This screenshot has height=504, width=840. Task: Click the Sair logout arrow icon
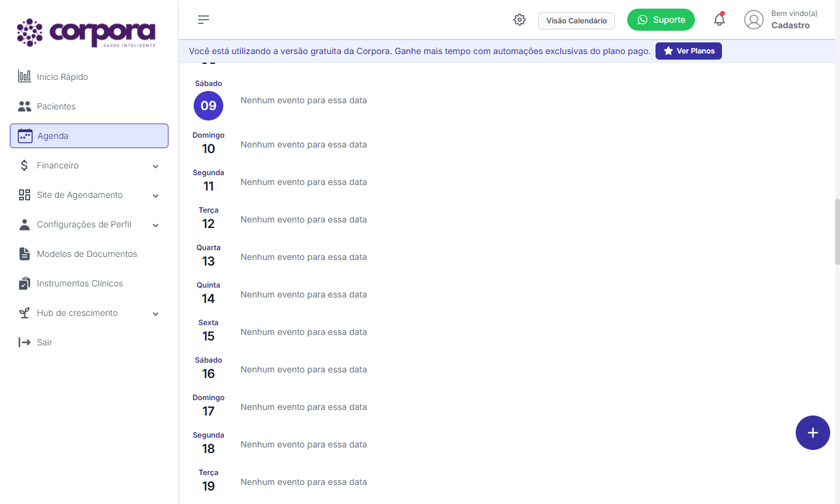tap(25, 342)
